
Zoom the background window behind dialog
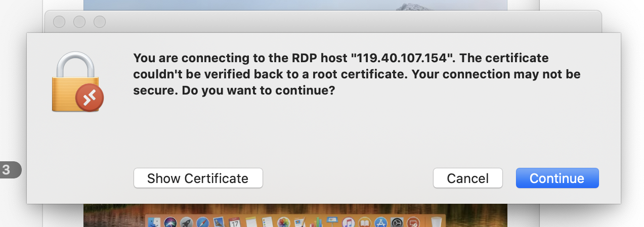click(x=100, y=22)
